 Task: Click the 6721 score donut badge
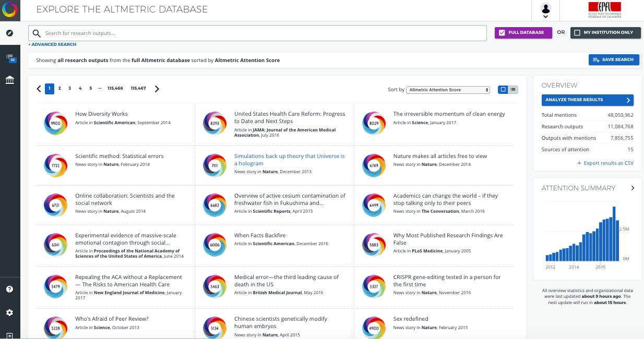click(x=55, y=205)
